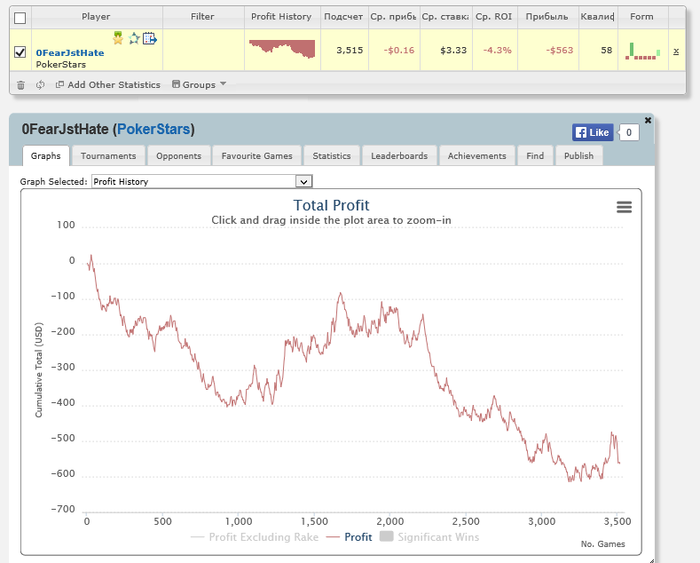Viewport: 700px width, 563px height.
Task: Open the Opponents tab
Action: pos(179,156)
